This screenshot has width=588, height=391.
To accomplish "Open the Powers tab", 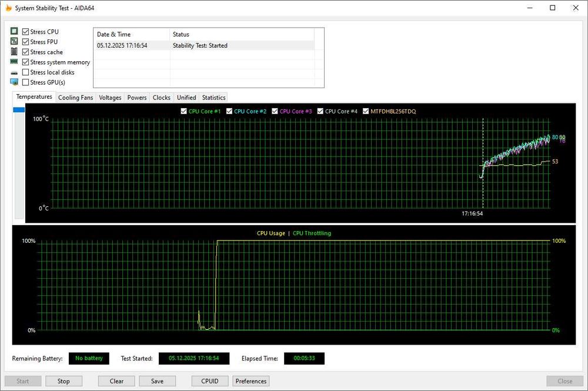I will [137, 98].
